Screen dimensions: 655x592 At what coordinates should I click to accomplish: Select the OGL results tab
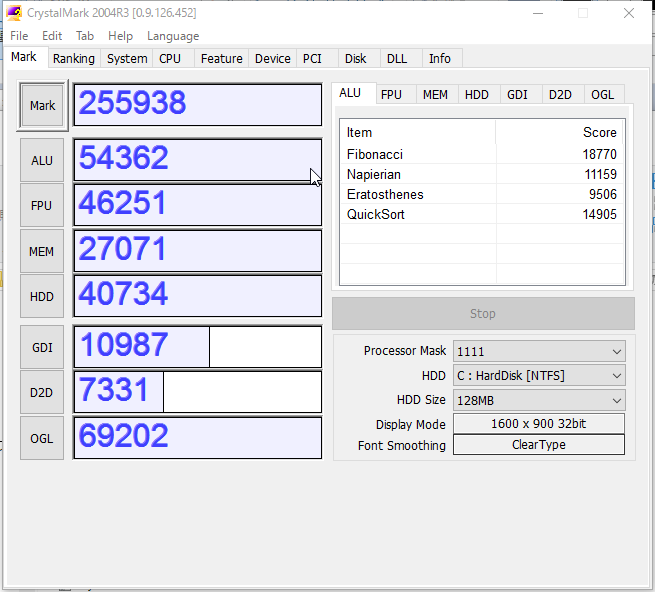click(x=603, y=95)
